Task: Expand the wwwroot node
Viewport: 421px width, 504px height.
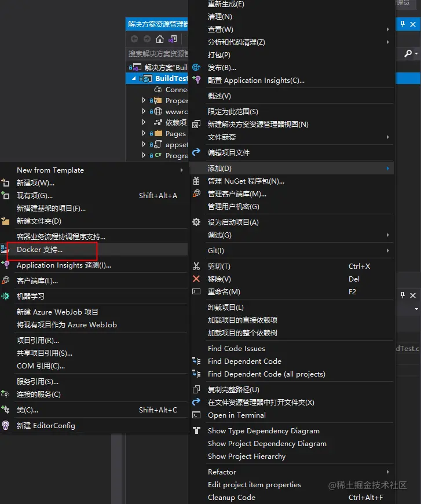Action: click(x=144, y=111)
